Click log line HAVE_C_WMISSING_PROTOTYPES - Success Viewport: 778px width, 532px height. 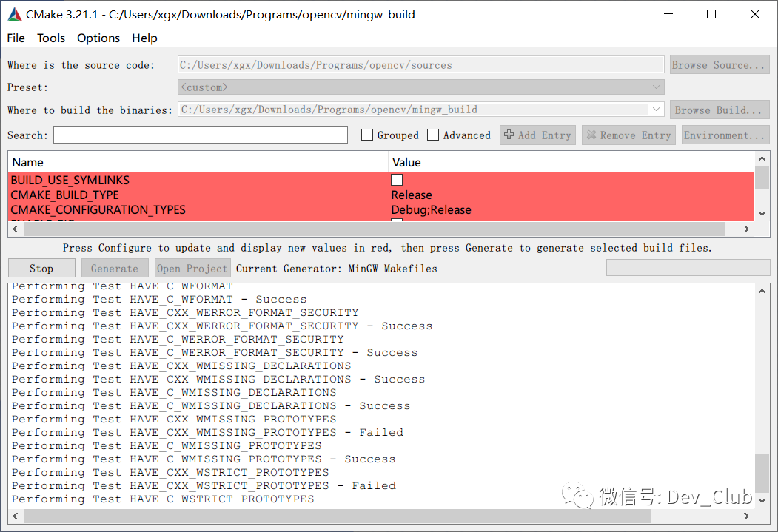coord(204,459)
